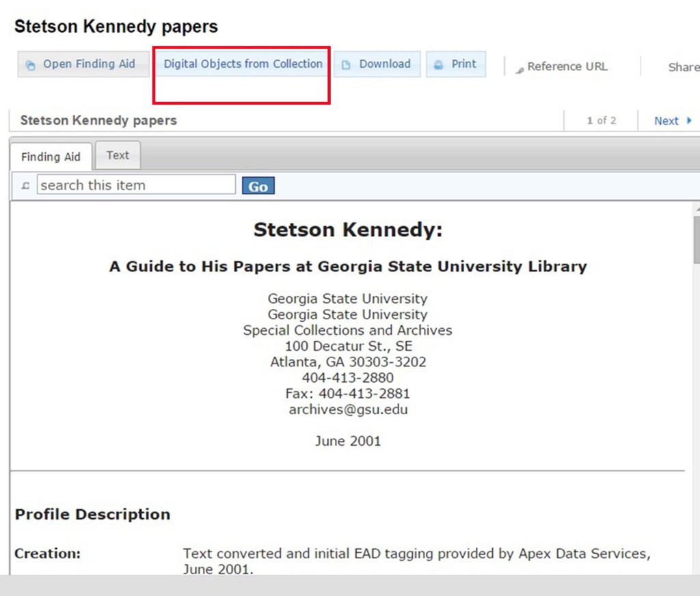This screenshot has width=700, height=596.
Task: Click the Stetson Kennedy: document heading
Action: 348,230
